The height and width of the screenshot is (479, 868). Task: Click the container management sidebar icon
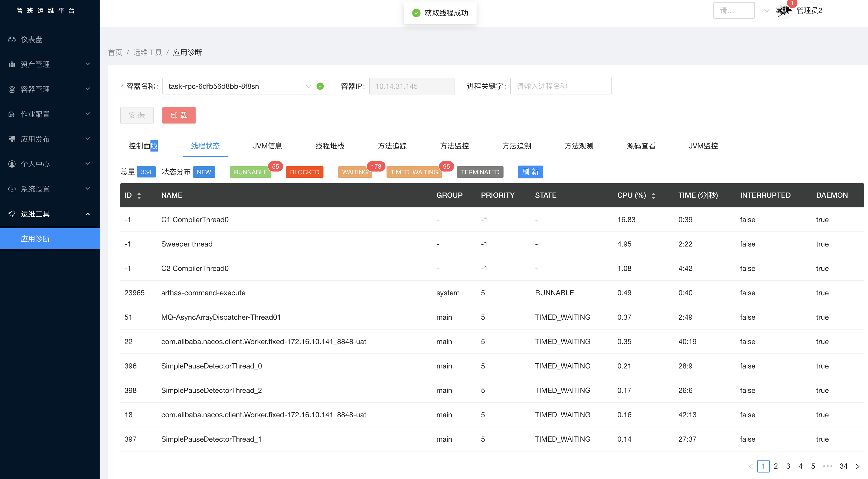[x=12, y=89]
